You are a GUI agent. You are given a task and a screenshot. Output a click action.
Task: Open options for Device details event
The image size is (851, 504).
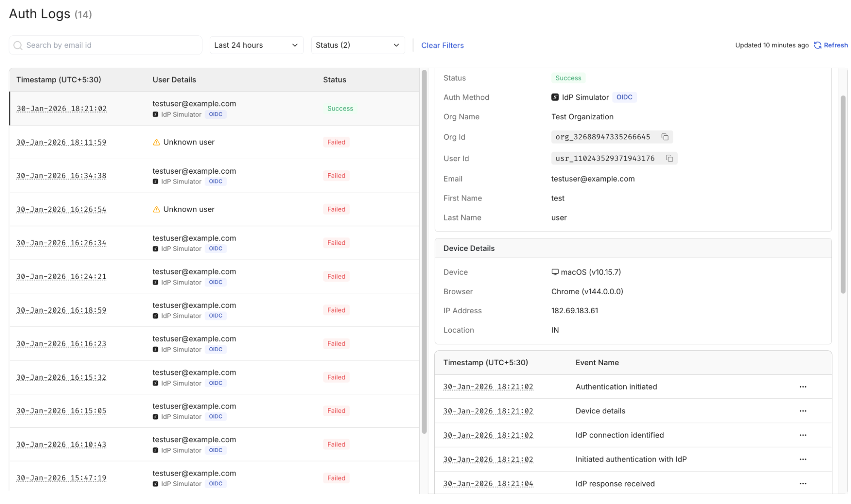tap(802, 411)
